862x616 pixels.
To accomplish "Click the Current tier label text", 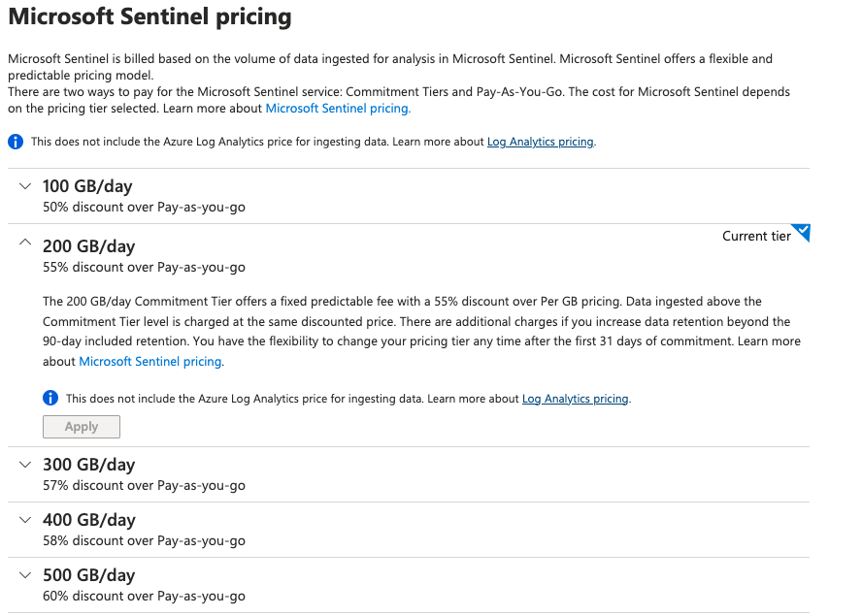I will point(756,236).
